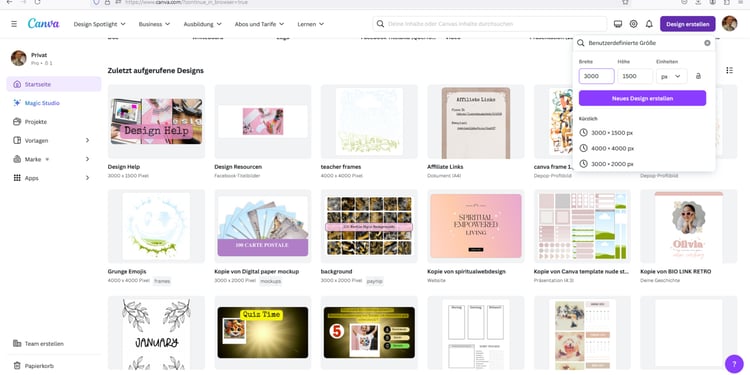Expand the Abos und Tarife menu
This screenshot has height=375, width=750.
pyautogui.click(x=260, y=24)
